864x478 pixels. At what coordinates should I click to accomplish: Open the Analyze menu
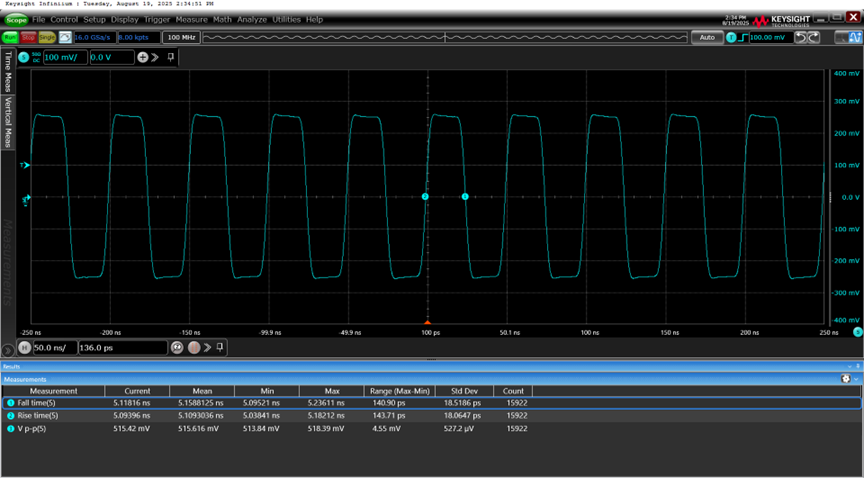pyautogui.click(x=252, y=19)
